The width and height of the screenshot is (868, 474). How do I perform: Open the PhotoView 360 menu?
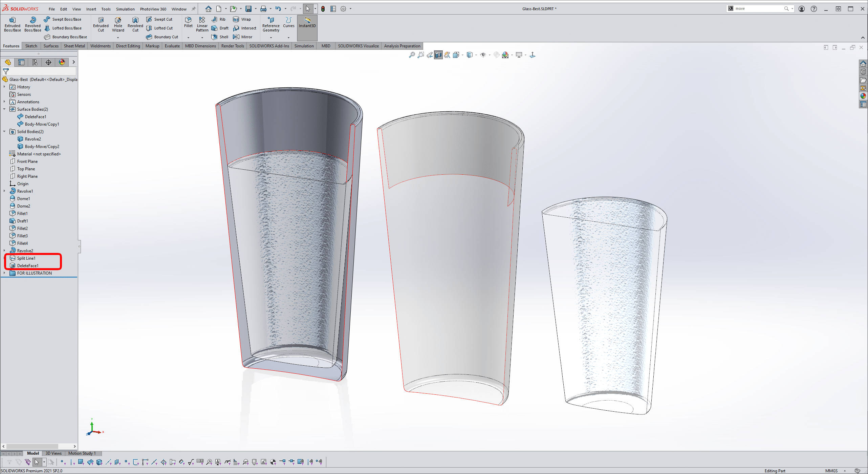coord(153,9)
